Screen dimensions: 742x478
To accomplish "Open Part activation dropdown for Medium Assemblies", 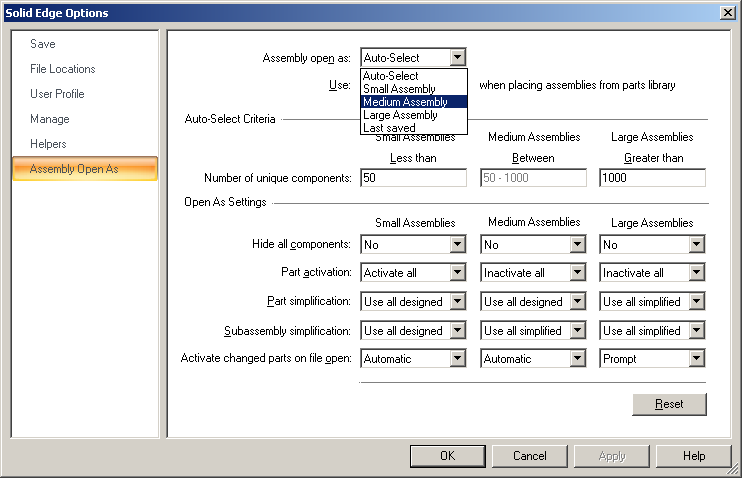I will pos(533,273).
